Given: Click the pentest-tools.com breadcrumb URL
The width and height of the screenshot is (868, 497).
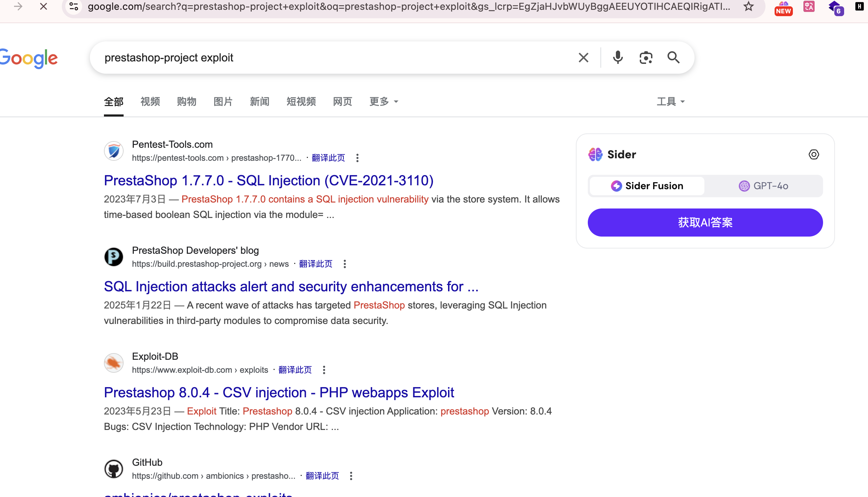Looking at the screenshot, I should click(217, 158).
